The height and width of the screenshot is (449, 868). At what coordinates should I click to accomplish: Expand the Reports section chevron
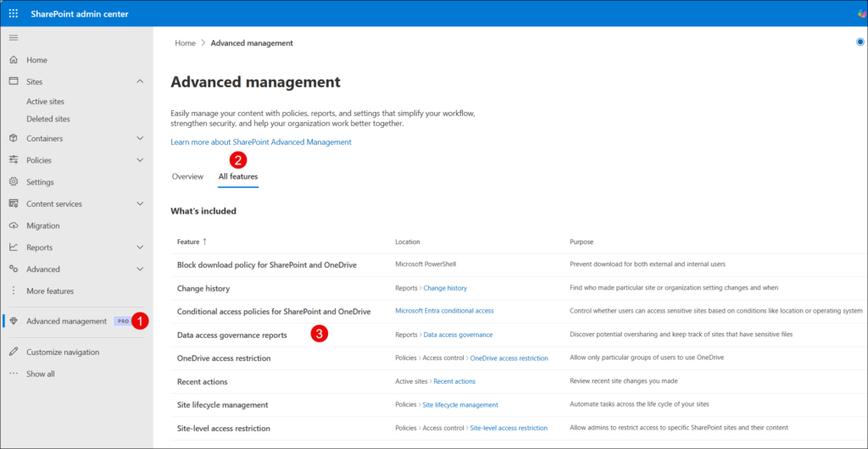(140, 248)
